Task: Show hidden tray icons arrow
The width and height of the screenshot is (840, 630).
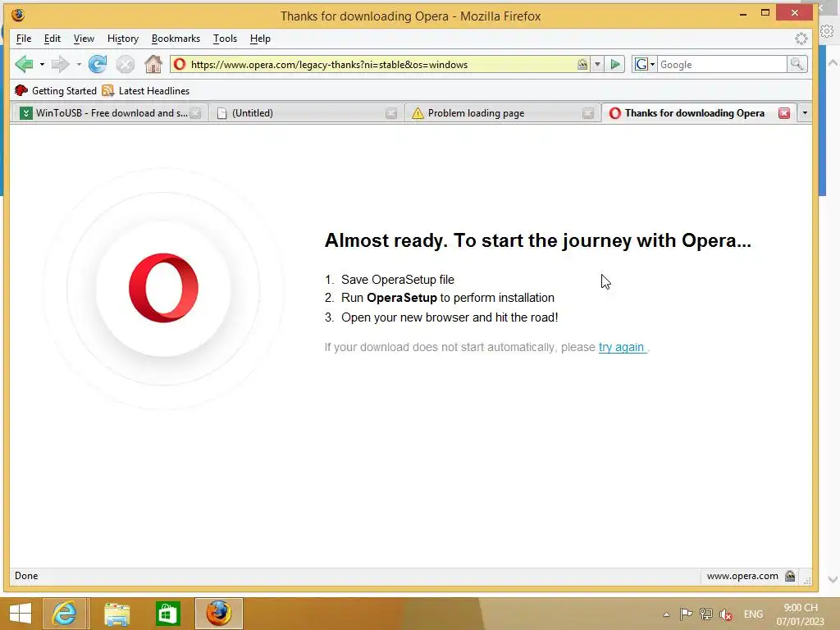Action: [666, 614]
